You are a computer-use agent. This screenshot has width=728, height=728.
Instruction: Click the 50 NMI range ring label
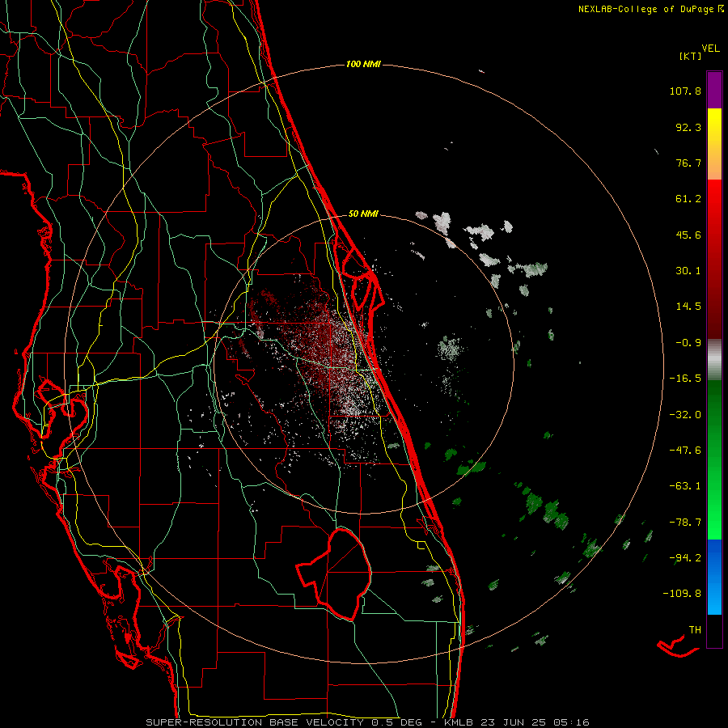[x=363, y=214]
